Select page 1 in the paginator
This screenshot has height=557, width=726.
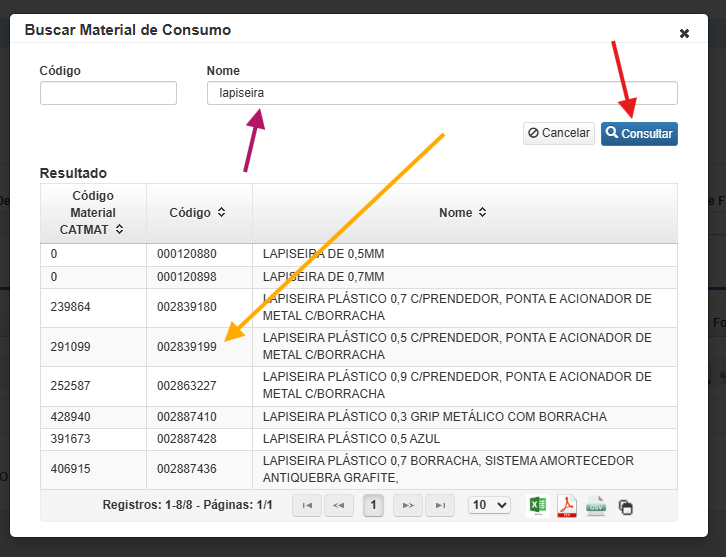click(373, 506)
